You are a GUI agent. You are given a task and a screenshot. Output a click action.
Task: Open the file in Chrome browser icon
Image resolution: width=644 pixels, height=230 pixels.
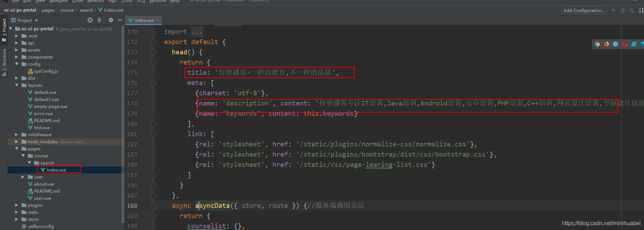tap(597, 44)
